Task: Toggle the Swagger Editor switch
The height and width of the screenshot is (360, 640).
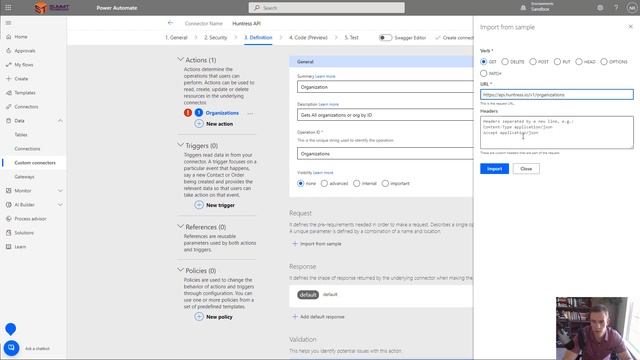Action: [385, 38]
